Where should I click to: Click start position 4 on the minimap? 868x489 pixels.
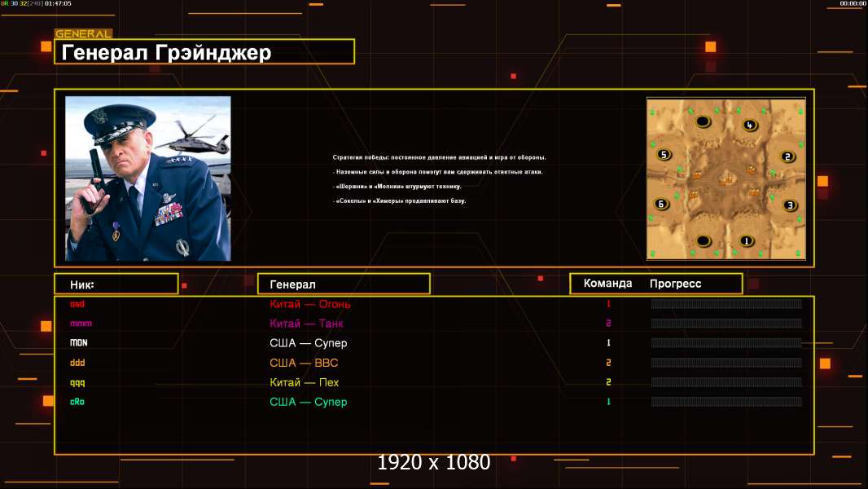(x=750, y=126)
